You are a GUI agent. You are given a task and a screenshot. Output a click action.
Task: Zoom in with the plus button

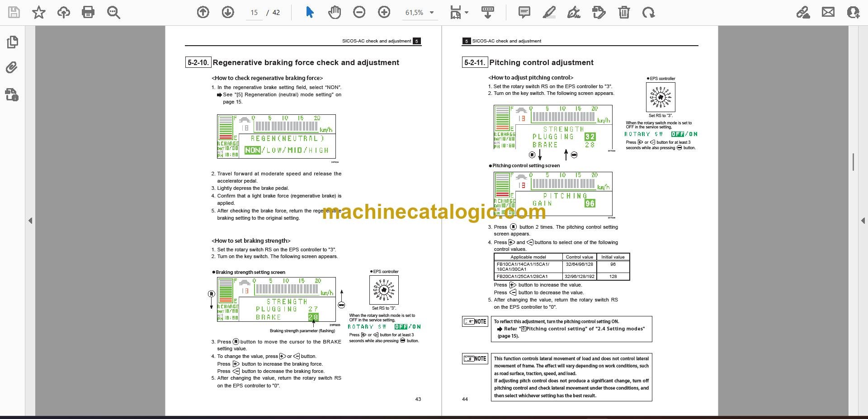[x=384, y=12]
